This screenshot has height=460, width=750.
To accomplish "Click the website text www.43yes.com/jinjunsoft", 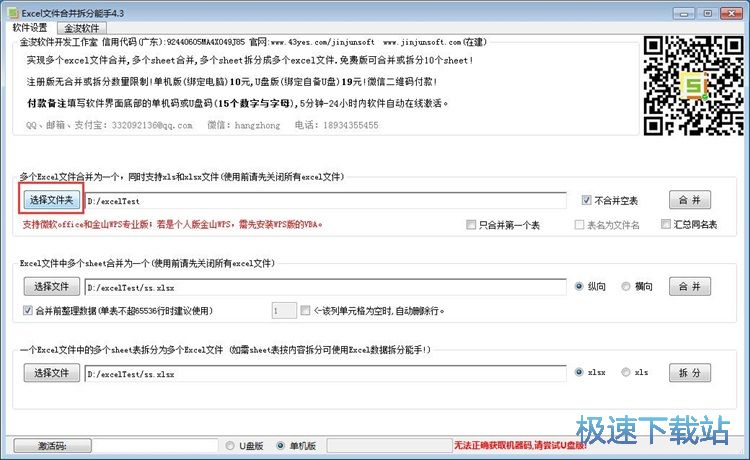I will [322, 43].
